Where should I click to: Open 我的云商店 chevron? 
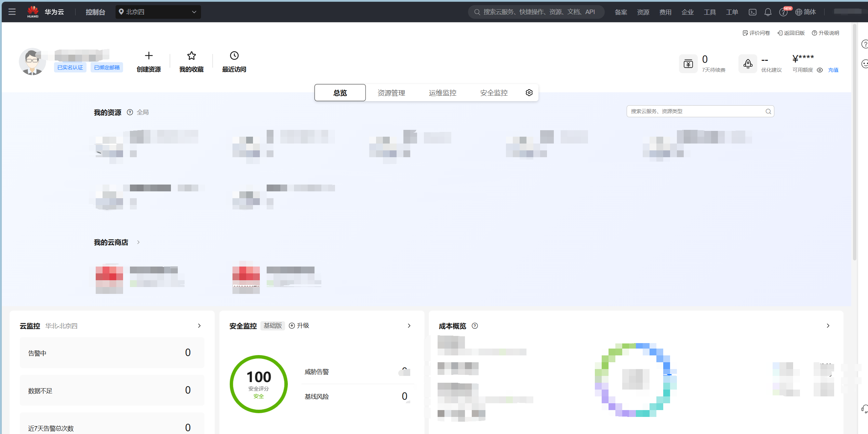(x=138, y=242)
